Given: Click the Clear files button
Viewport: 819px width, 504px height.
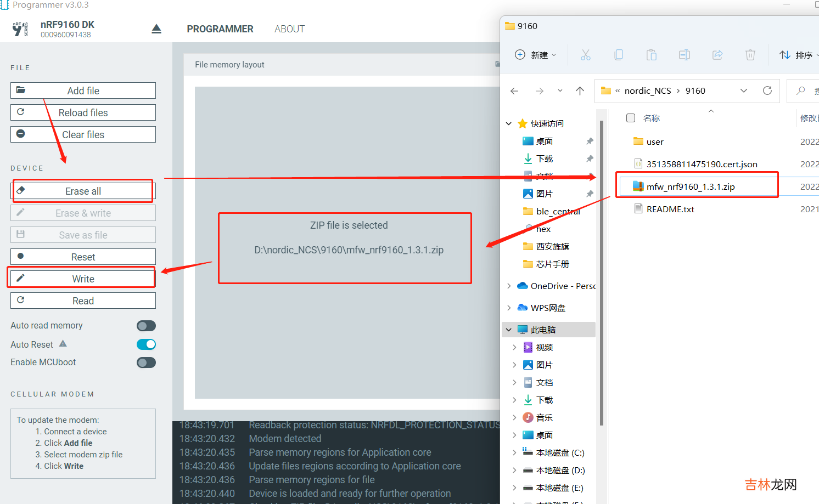Looking at the screenshot, I should (83, 134).
